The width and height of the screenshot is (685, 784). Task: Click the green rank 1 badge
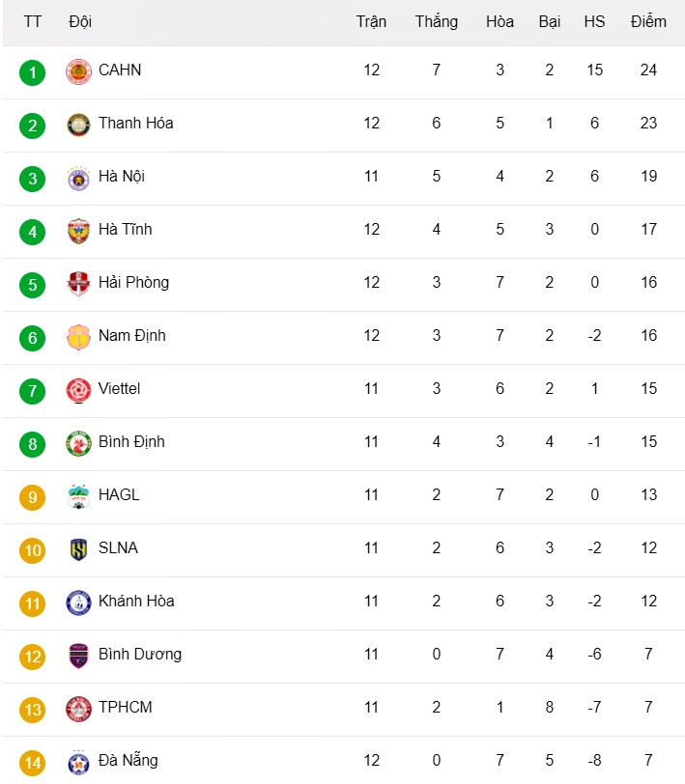32,72
